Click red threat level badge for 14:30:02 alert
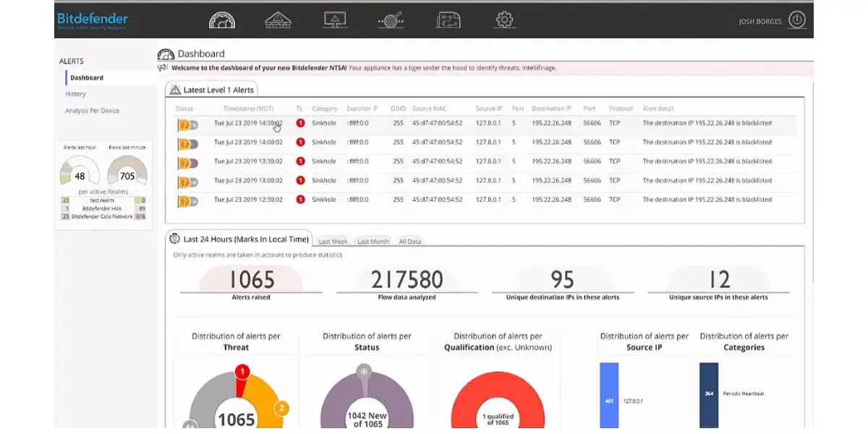This screenshot has height=434, width=868. coord(300,123)
